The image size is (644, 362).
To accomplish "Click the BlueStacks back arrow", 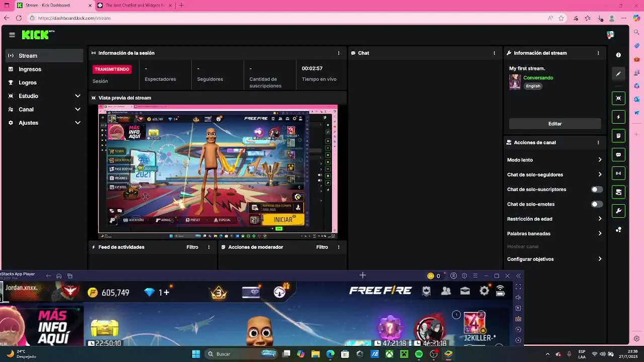I will coord(48,276).
